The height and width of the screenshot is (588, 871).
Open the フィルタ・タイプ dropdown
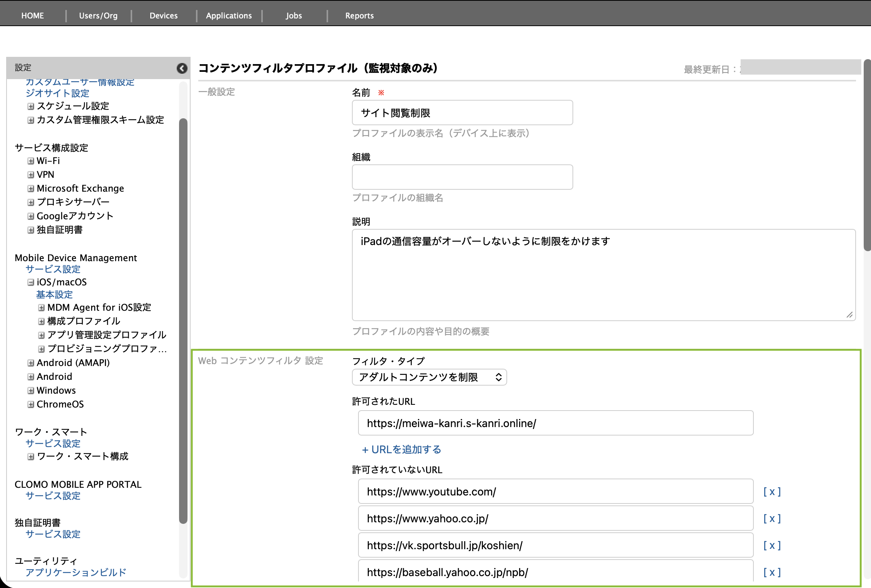click(x=429, y=377)
